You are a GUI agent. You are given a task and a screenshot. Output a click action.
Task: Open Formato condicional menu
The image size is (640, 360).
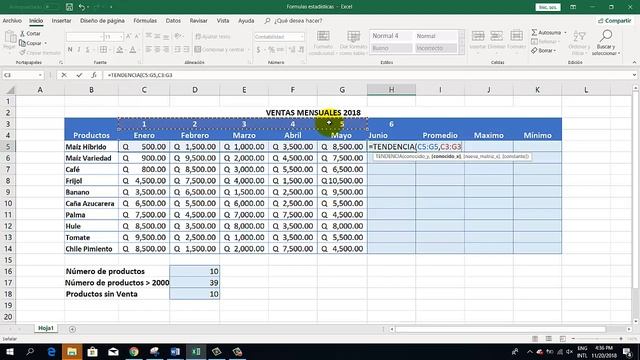click(x=323, y=43)
